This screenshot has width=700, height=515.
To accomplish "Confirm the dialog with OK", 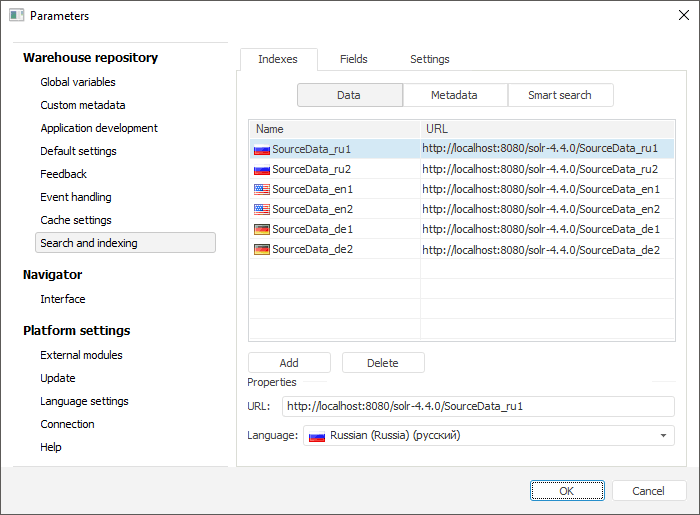I will point(566,490).
